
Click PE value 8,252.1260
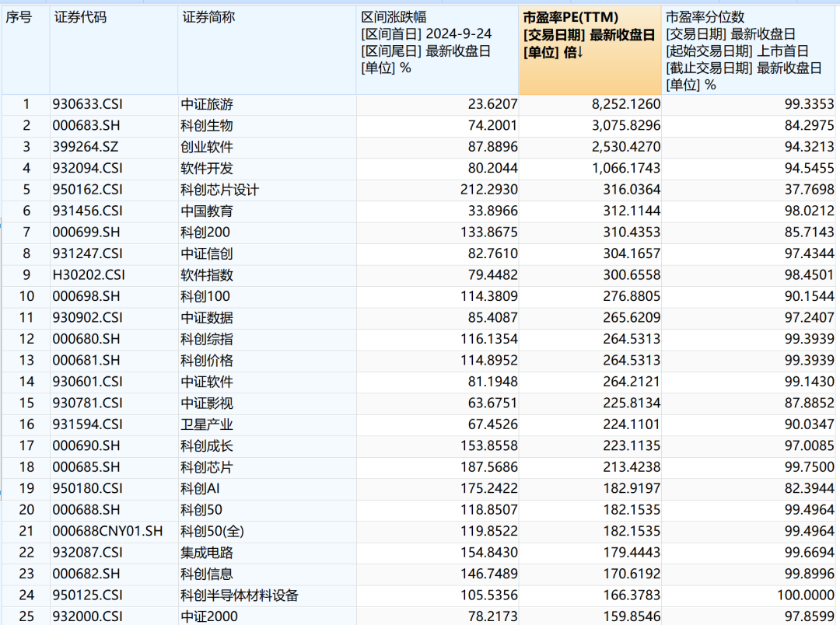pos(625,104)
